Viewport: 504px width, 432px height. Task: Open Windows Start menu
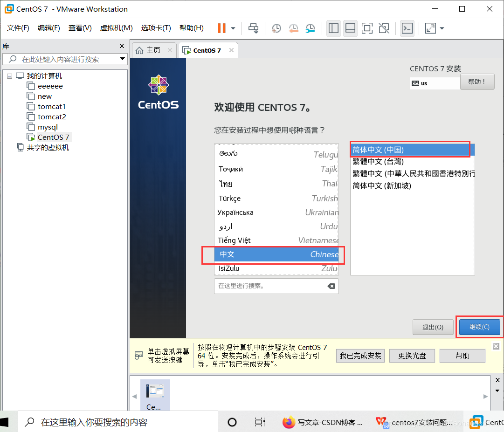tap(5, 422)
